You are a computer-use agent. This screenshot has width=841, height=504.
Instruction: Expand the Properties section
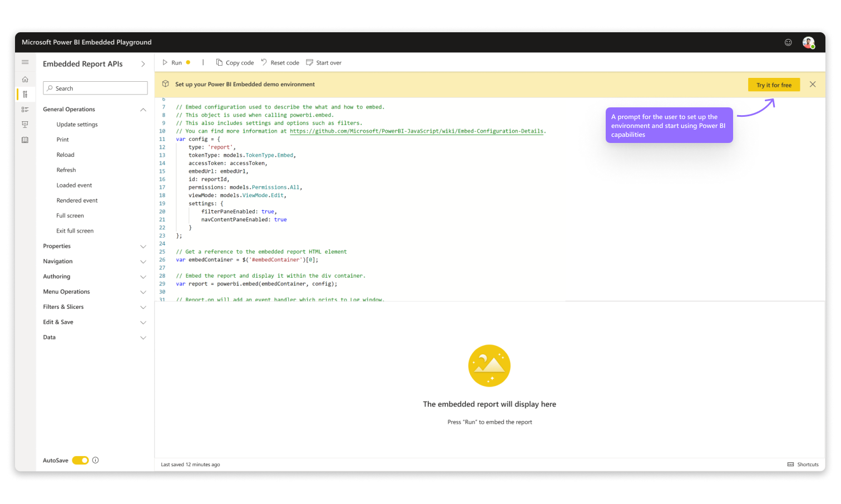pos(143,246)
